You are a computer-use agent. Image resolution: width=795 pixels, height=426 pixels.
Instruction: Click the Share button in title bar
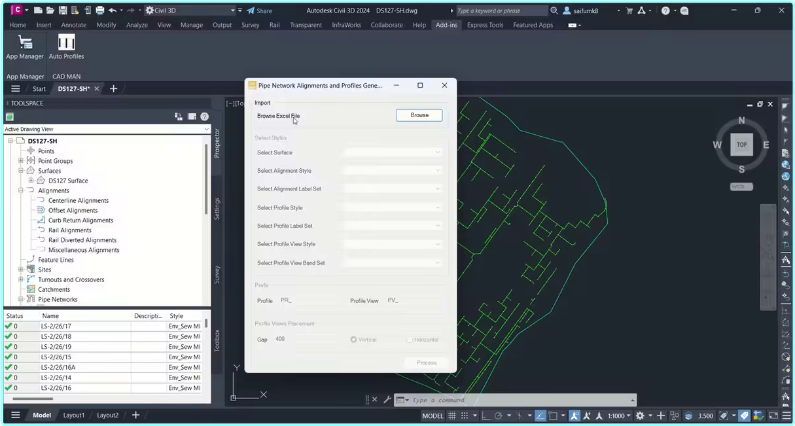coord(259,11)
